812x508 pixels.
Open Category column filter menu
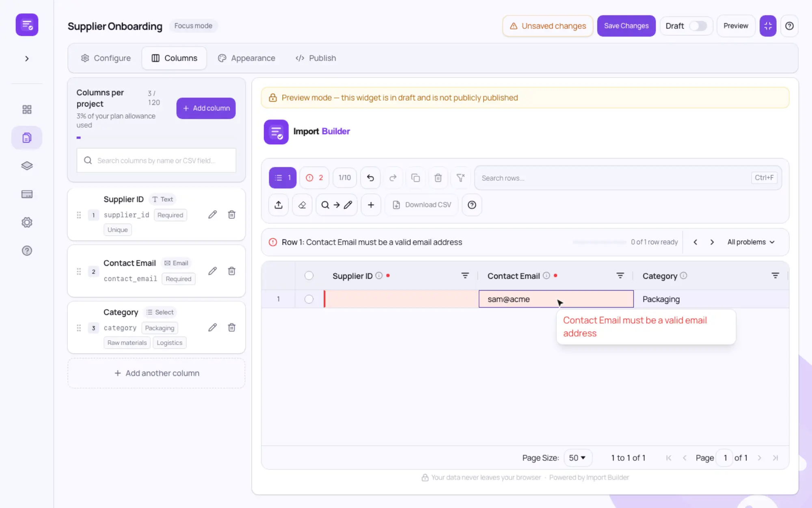coord(775,276)
